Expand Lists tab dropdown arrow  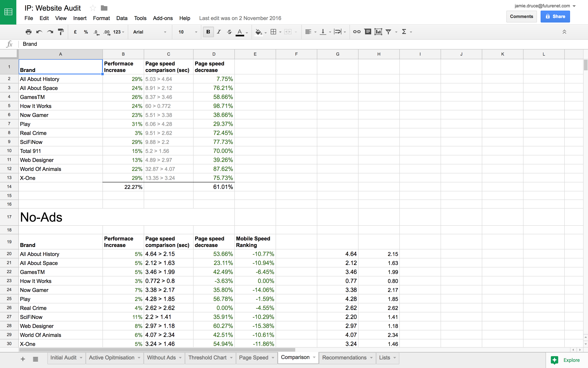click(x=395, y=358)
